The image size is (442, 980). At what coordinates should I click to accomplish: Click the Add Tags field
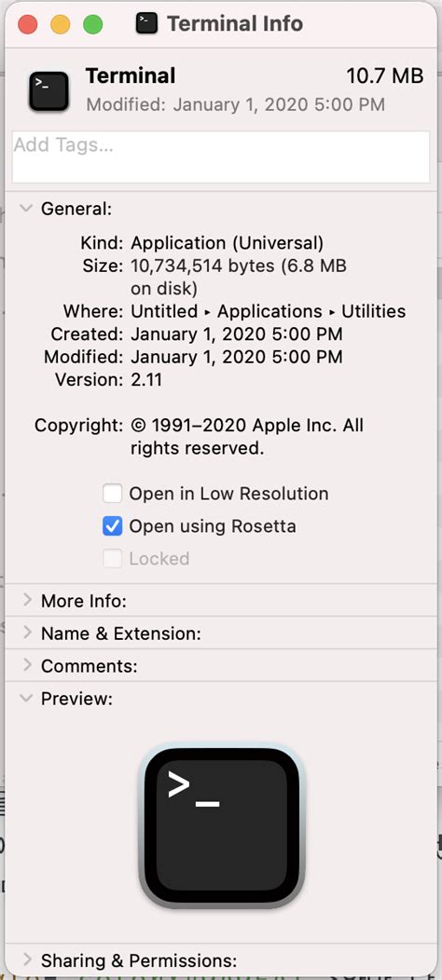(221, 157)
